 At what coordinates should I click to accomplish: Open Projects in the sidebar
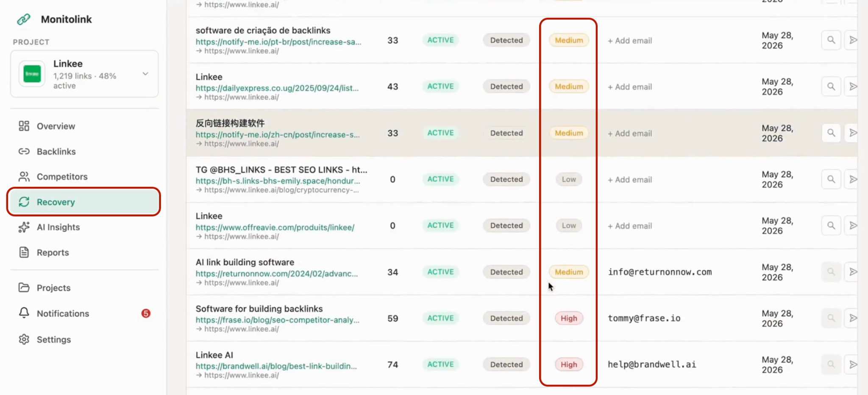(x=84, y=288)
